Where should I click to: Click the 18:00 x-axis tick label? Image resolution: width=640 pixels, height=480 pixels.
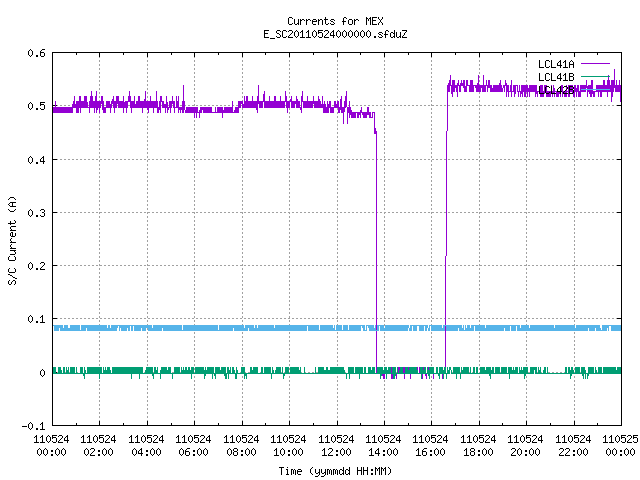478,452
